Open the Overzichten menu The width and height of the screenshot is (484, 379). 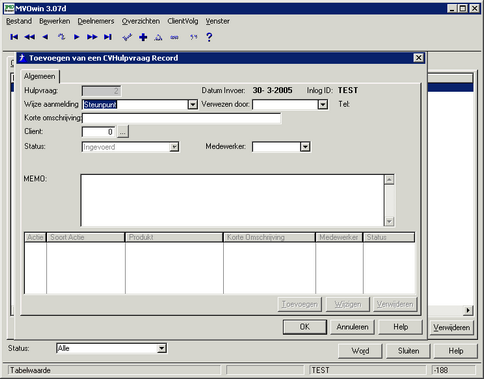[140, 21]
